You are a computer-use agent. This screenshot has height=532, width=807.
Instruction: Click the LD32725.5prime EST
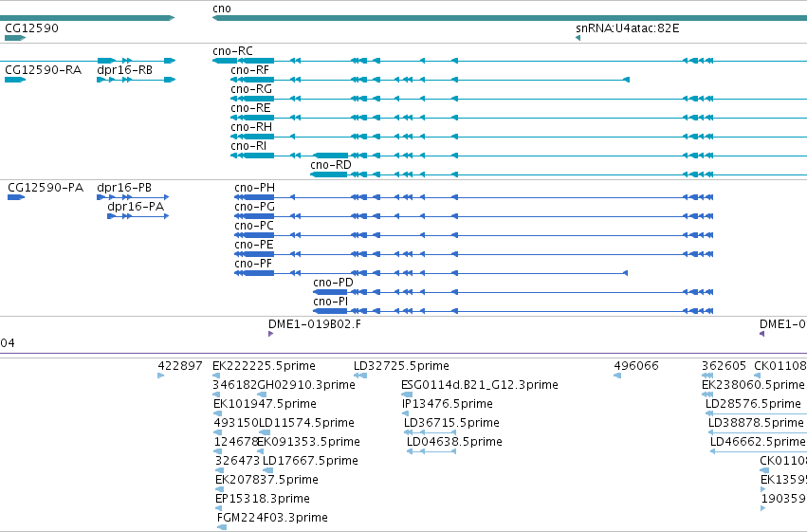[x=360, y=376]
